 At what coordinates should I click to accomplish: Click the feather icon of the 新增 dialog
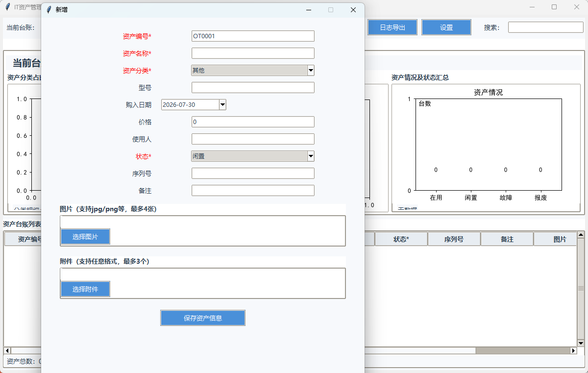coord(49,10)
